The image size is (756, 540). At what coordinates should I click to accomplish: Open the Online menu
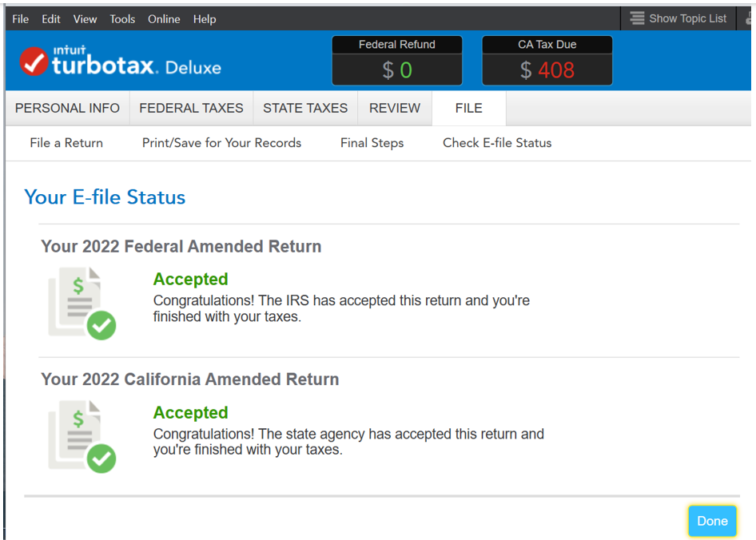(x=164, y=19)
